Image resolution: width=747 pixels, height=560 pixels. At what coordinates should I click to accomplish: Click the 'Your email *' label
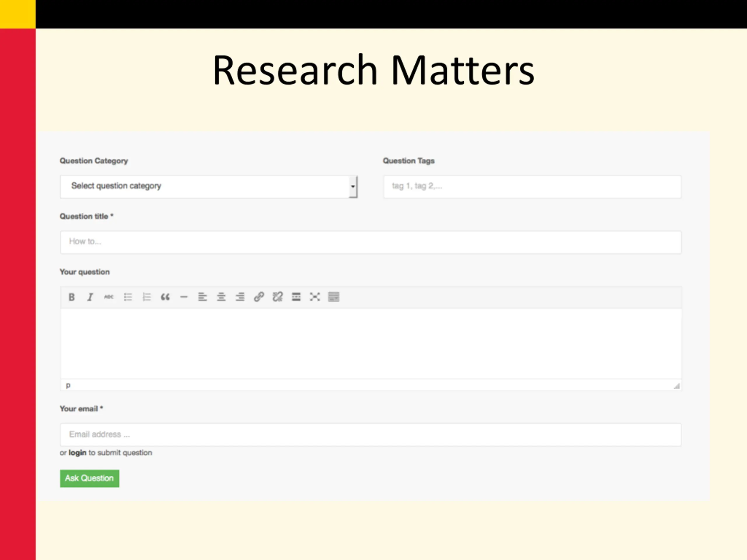[81, 409]
